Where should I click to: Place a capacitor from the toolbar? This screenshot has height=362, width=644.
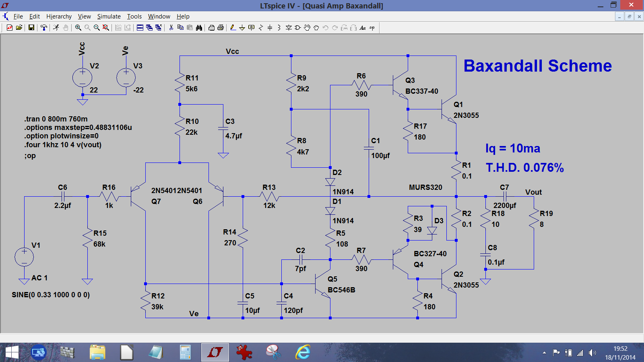coord(270,27)
